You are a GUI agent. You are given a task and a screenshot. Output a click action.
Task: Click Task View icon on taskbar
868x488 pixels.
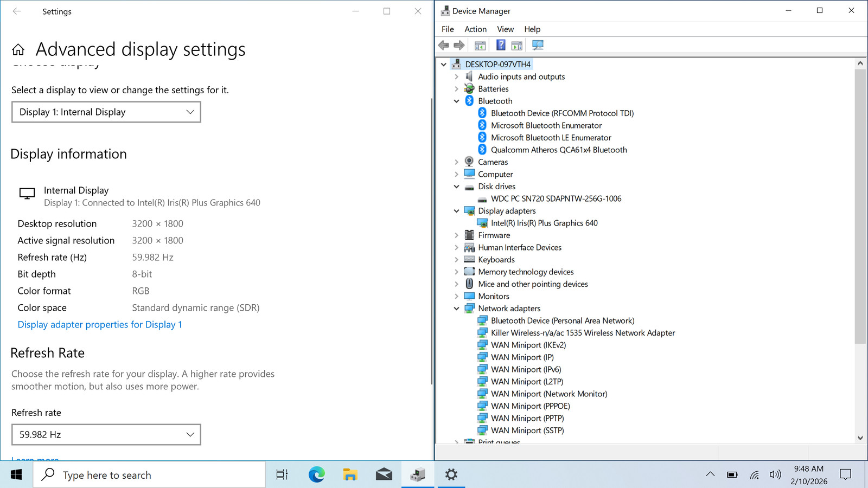click(282, 475)
